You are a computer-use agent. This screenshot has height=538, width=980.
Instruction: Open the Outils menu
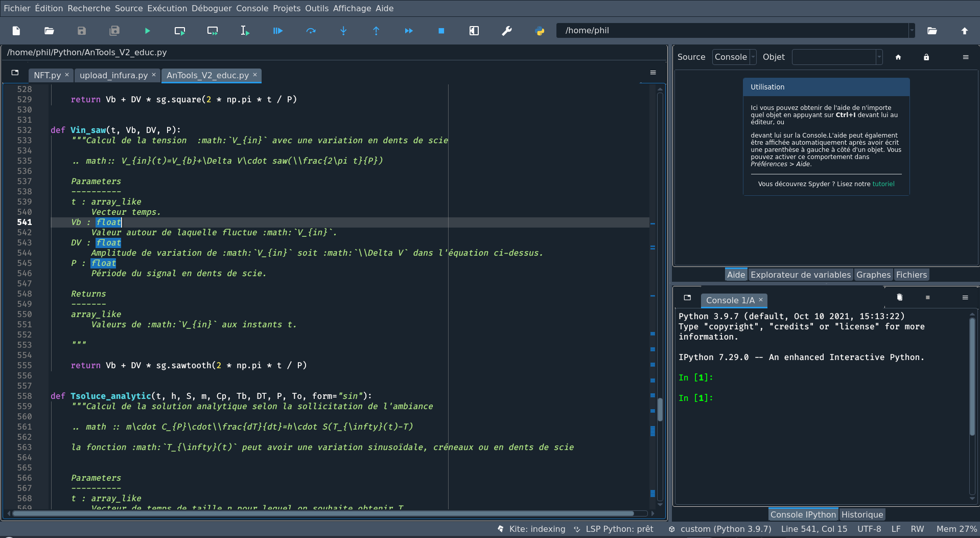coord(317,8)
